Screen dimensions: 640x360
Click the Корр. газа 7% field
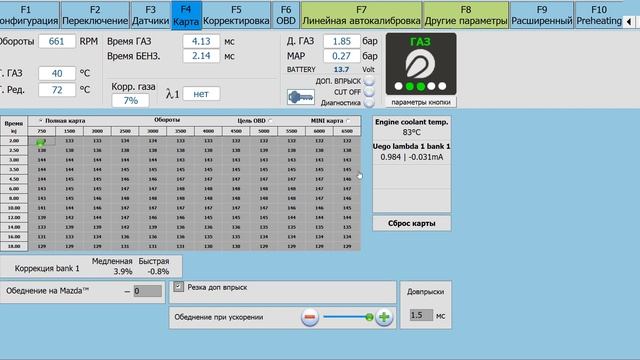click(x=130, y=100)
